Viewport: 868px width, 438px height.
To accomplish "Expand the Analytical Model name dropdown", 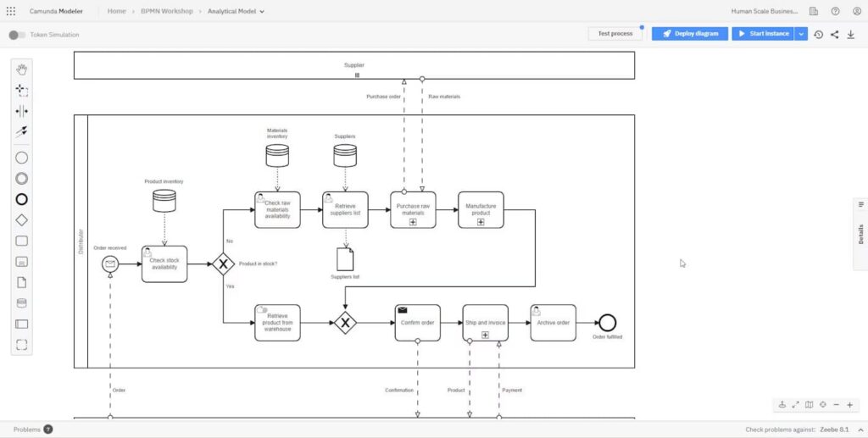I will click(x=262, y=12).
